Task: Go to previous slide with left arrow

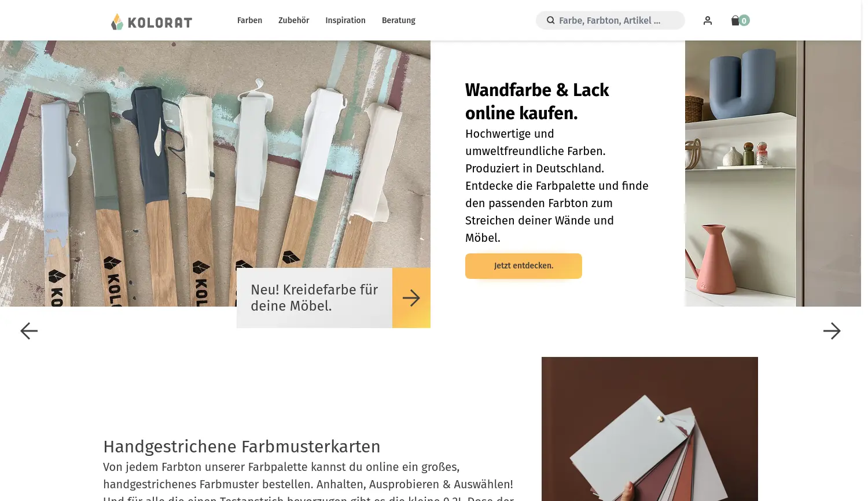Action: 29,331
